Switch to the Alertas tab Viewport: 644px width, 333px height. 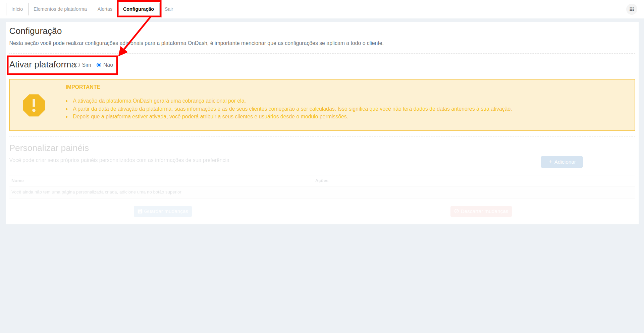(105, 9)
